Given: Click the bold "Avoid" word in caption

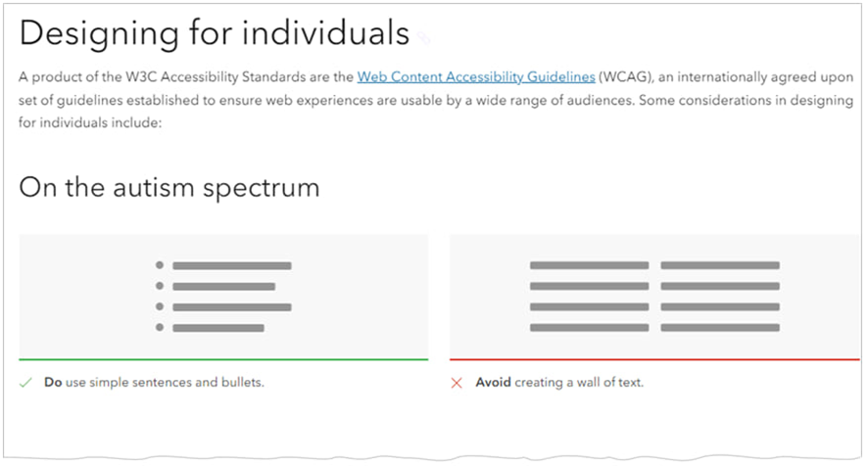Looking at the screenshot, I should click(494, 383).
